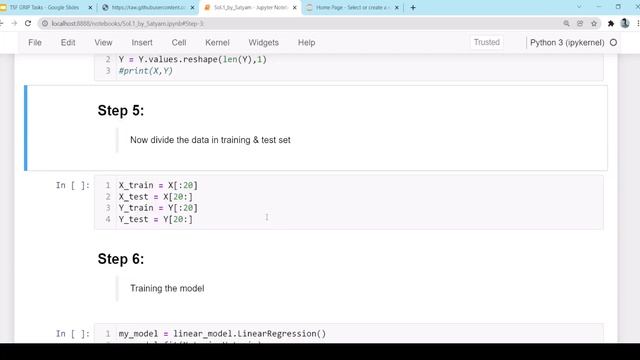Open the browser profile avatar
The image size is (640, 360).
[624, 24]
